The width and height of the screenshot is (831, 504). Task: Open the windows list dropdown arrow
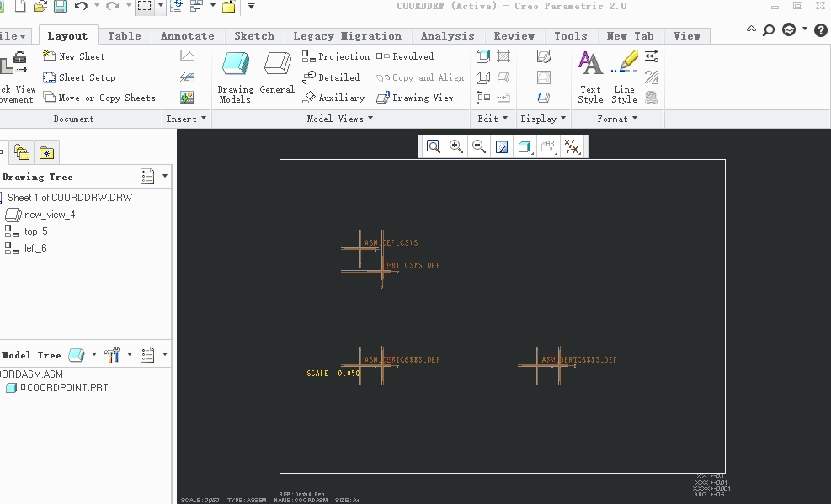point(213,5)
